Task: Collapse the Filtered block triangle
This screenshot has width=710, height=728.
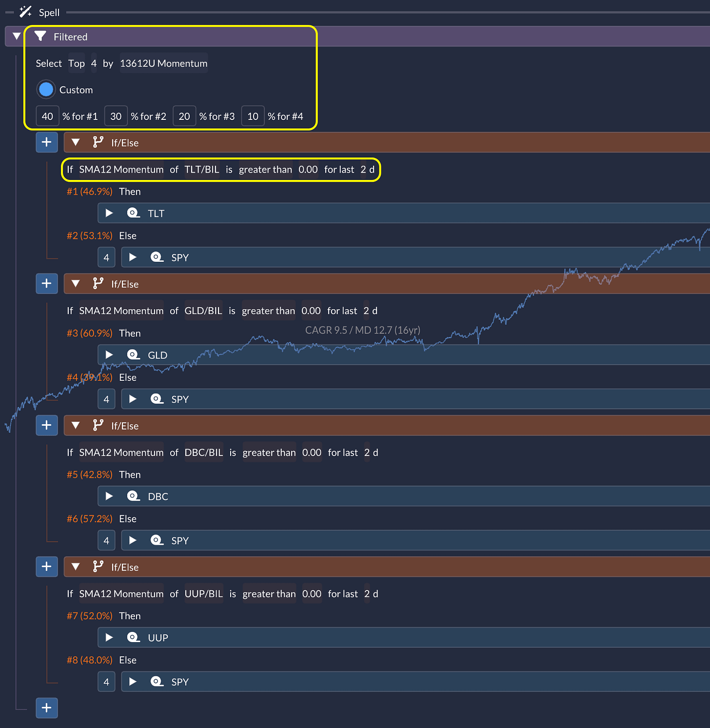Action: pos(17,37)
